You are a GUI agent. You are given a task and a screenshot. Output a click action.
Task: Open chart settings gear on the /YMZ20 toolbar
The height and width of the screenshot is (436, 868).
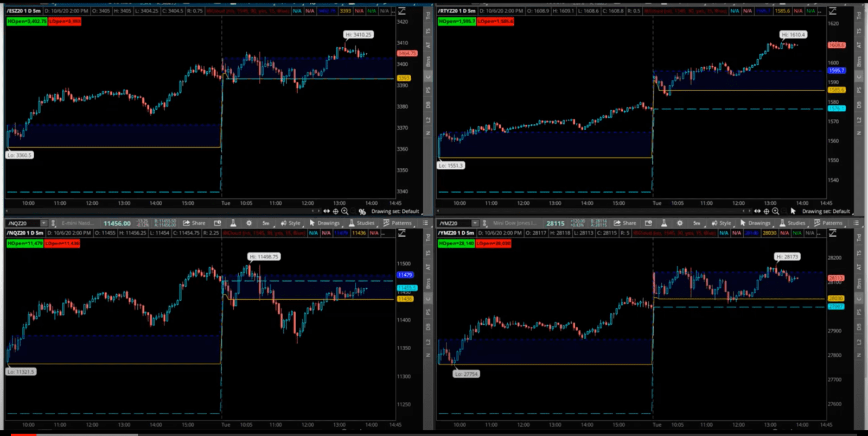(680, 223)
